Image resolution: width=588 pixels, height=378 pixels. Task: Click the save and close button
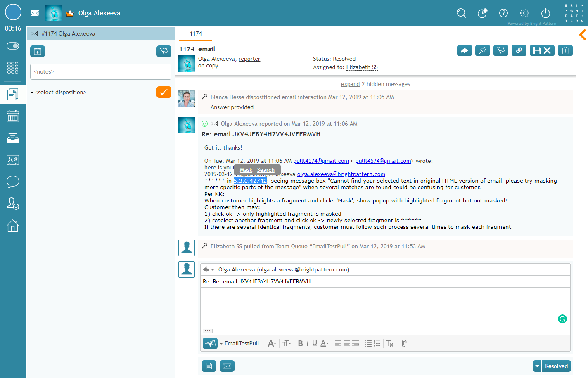tap(542, 50)
